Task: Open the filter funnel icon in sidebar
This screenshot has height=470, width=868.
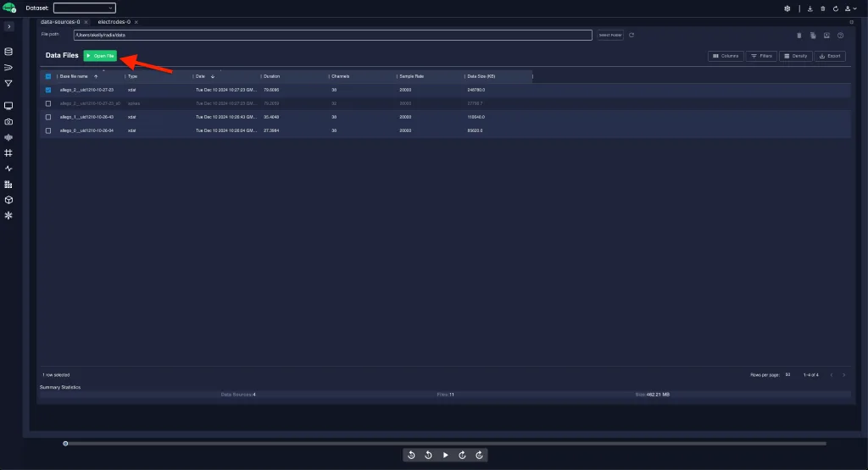Action: click(8, 84)
